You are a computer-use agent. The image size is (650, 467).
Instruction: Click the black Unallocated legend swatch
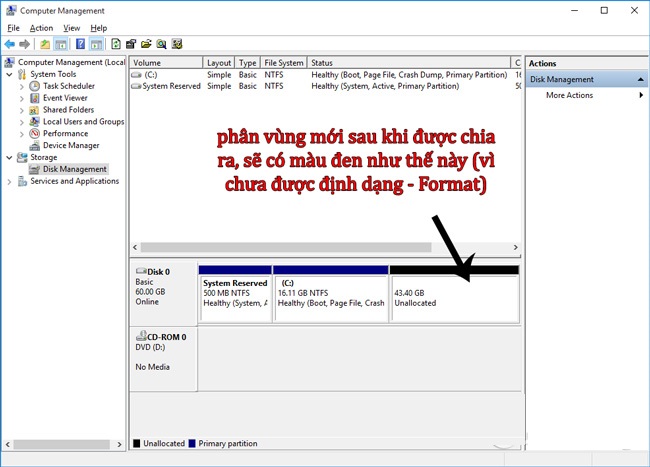point(137,443)
